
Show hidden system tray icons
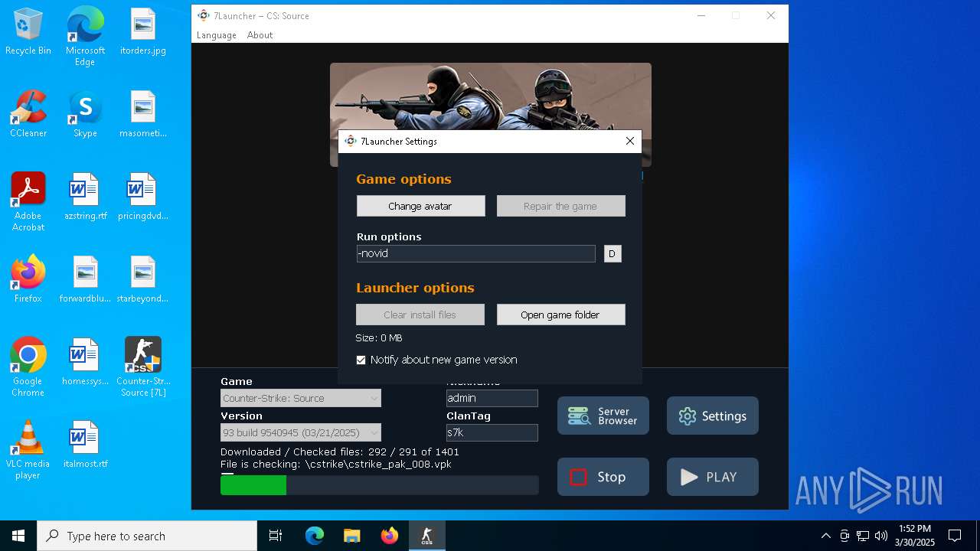click(x=825, y=536)
